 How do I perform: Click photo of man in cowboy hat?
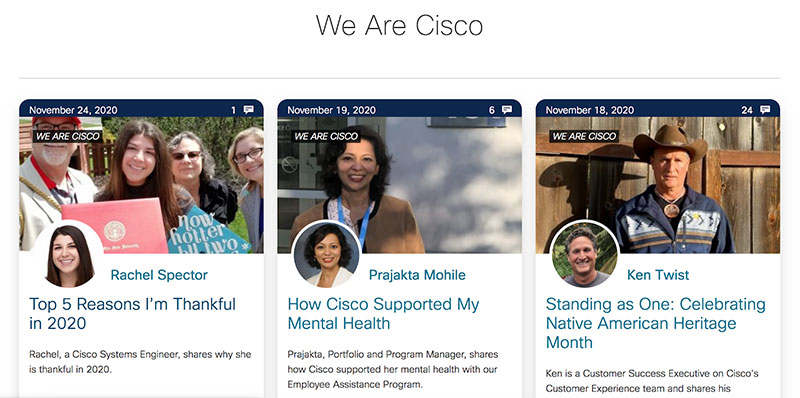click(x=658, y=185)
